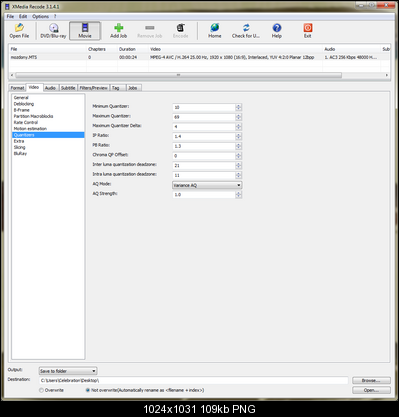Click the XMedia Recode title bar icon
This screenshot has height=417, width=399.
7,6
